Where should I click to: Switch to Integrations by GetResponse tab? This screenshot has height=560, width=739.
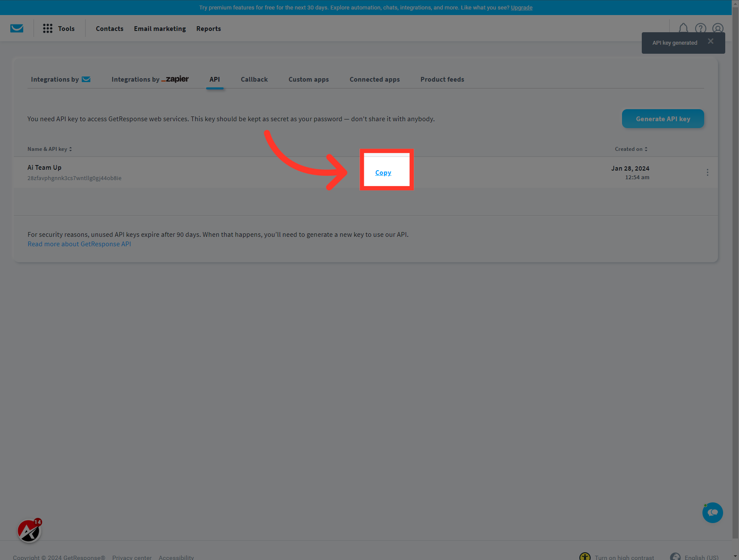61,80
